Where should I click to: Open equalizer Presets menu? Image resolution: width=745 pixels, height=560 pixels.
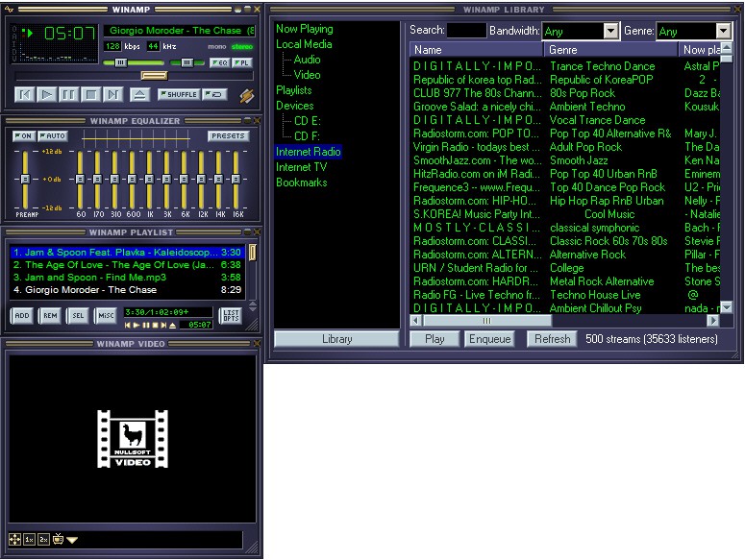228,136
